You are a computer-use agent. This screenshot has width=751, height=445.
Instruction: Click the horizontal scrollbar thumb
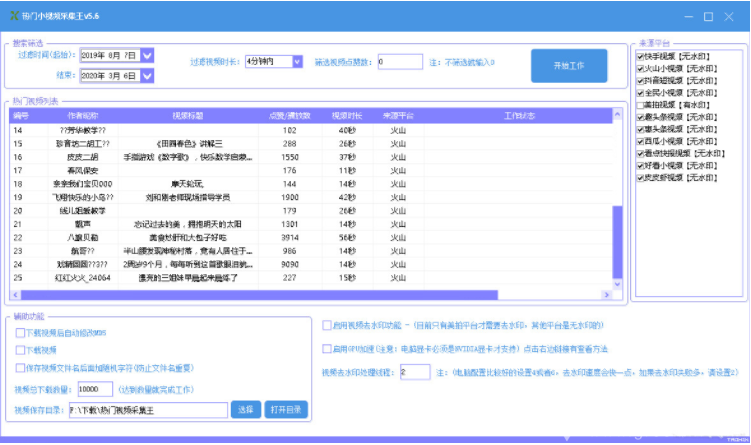point(259,295)
